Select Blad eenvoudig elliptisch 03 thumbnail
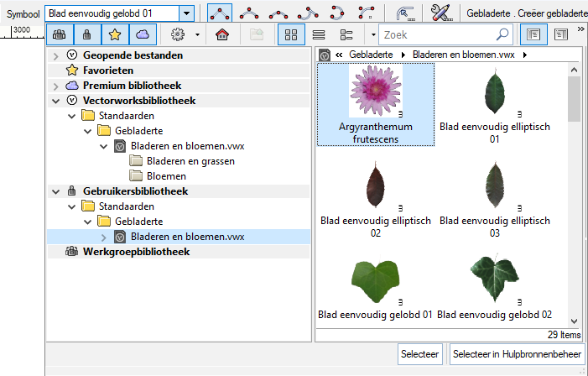The height and width of the screenshot is (376, 588). [495, 199]
